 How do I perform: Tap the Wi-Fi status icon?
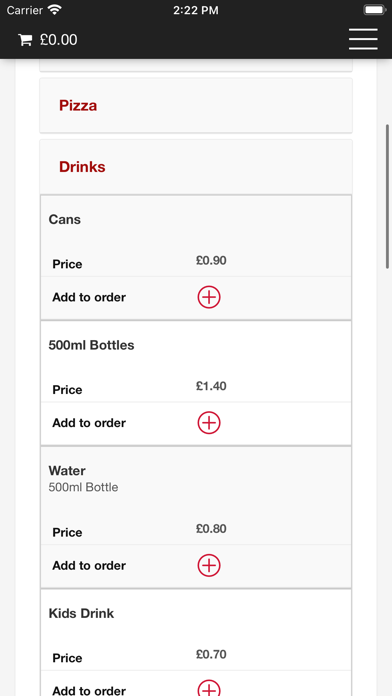(55, 10)
